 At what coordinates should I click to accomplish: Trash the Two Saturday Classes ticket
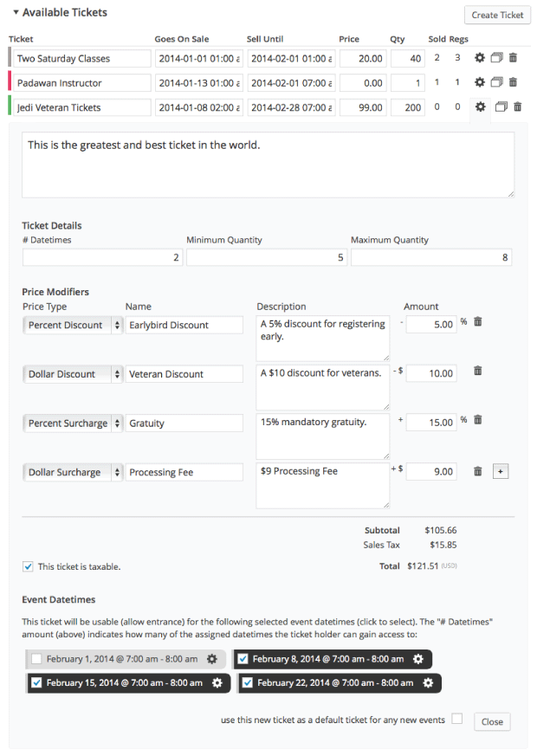[x=513, y=58]
